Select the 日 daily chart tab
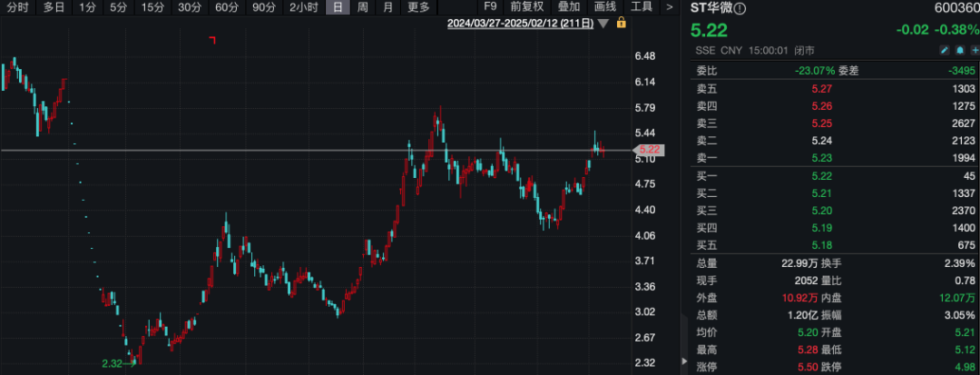This screenshot has height=375, width=980. [x=338, y=7]
